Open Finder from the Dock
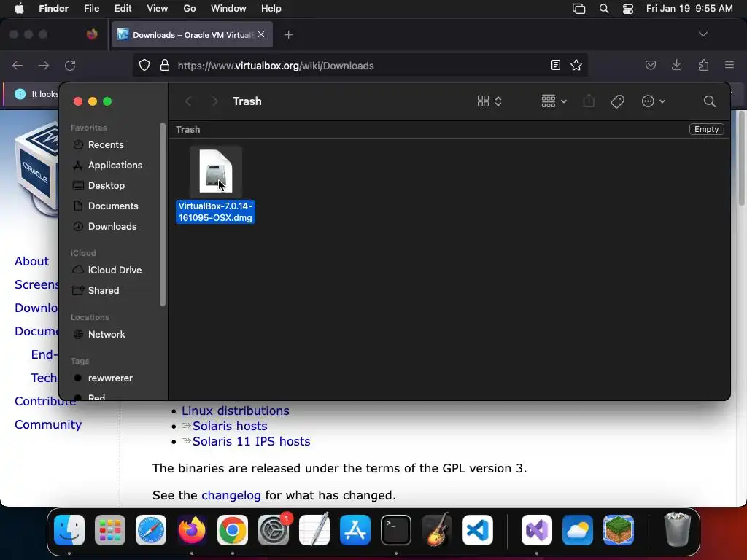 tap(69, 530)
